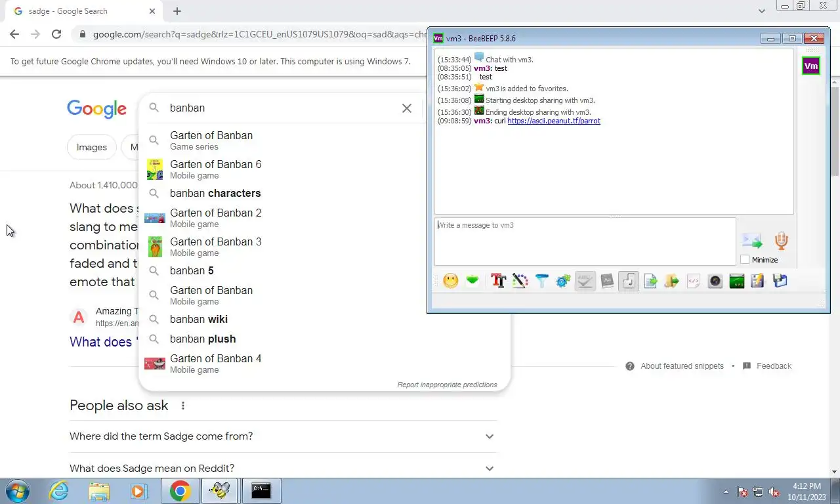Click the green desktop sharing icon
The width and height of the screenshot is (840, 504).
click(737, 281)
